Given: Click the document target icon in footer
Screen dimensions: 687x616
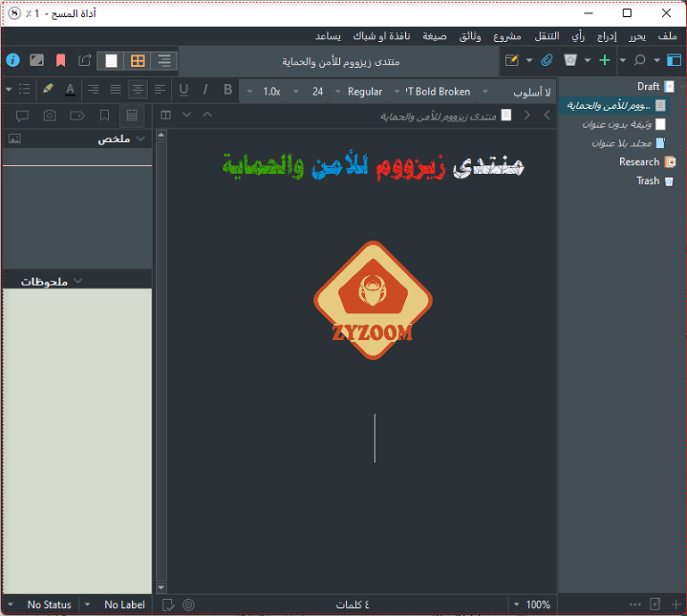Looking at the screenshot, I should click(x=188, y=605).
